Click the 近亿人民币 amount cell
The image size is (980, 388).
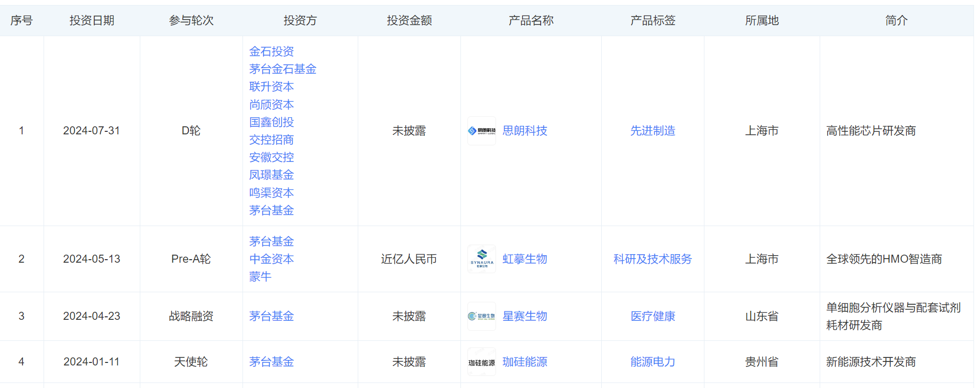click(x=409, y=259)
